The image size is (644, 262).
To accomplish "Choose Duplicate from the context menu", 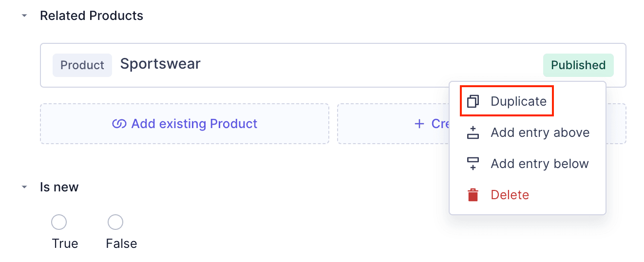I will (518, 101).
